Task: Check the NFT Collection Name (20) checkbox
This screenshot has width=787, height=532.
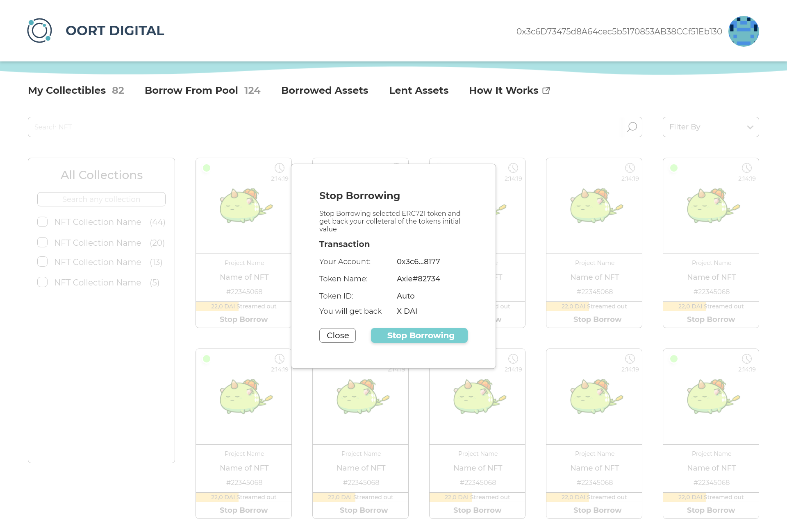Action: point(43,242)
